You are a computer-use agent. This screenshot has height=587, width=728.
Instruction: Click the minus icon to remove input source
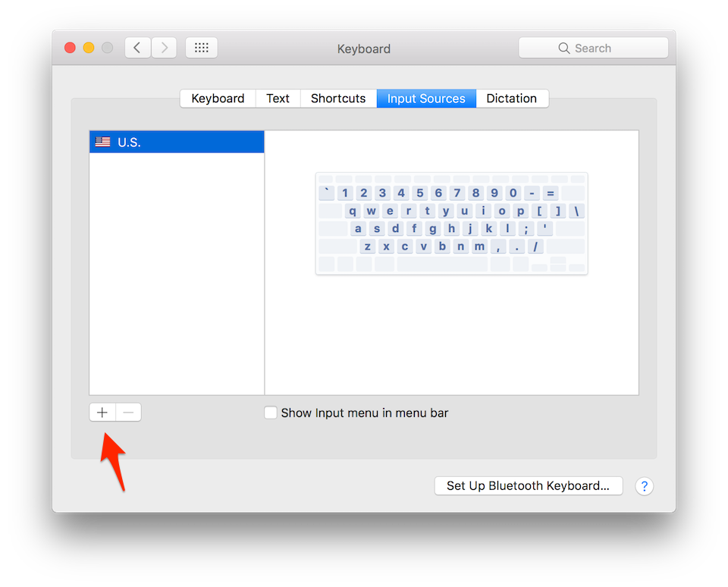128,412
